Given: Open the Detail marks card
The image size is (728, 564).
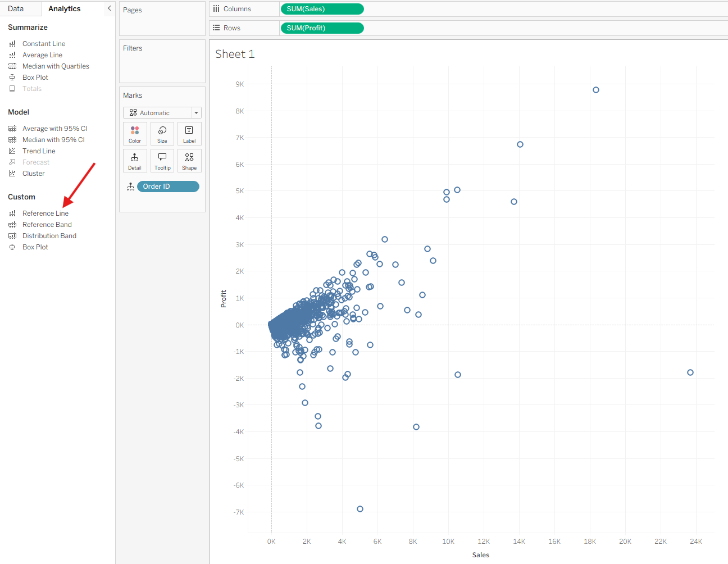Looking at the screenshot, I should tap(135, 161).
